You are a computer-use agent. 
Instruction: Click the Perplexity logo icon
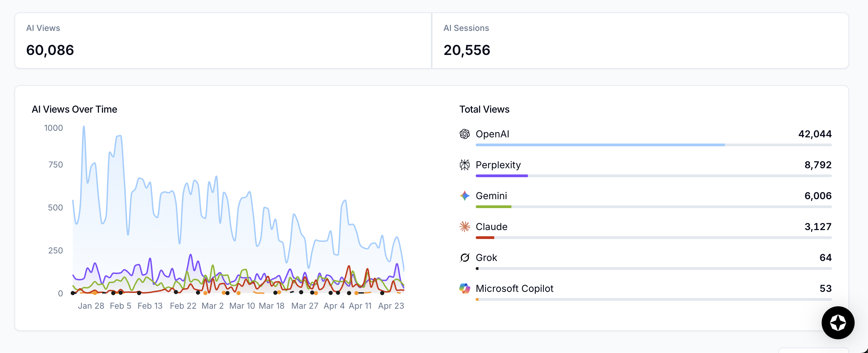[464, 165]
